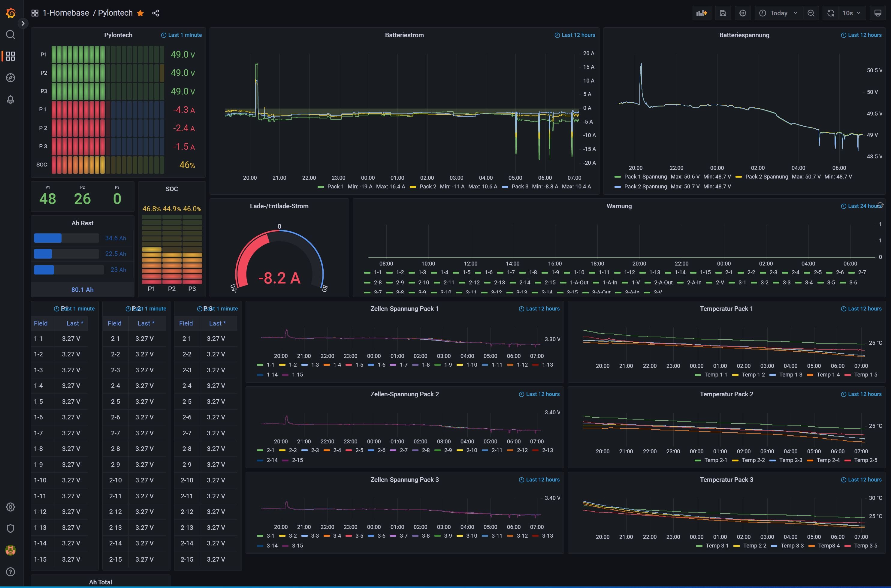Click the Add panel icon
Screen dimensions: 891x588
[701, 13]
